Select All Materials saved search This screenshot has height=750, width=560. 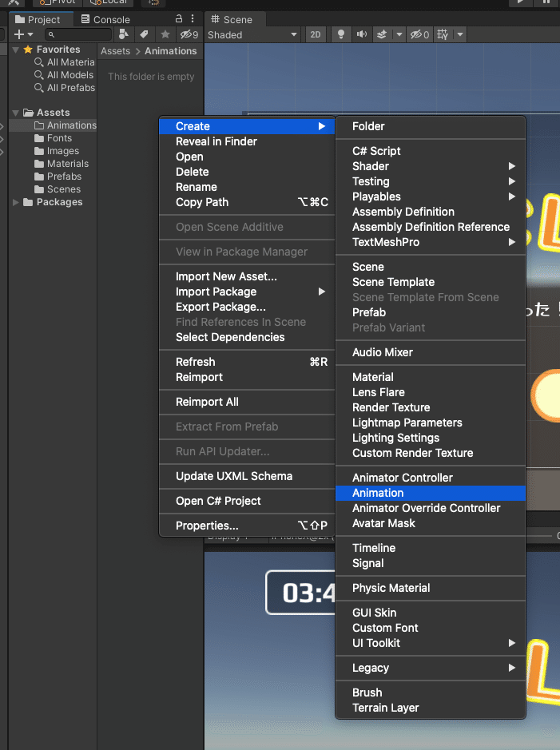65,62
